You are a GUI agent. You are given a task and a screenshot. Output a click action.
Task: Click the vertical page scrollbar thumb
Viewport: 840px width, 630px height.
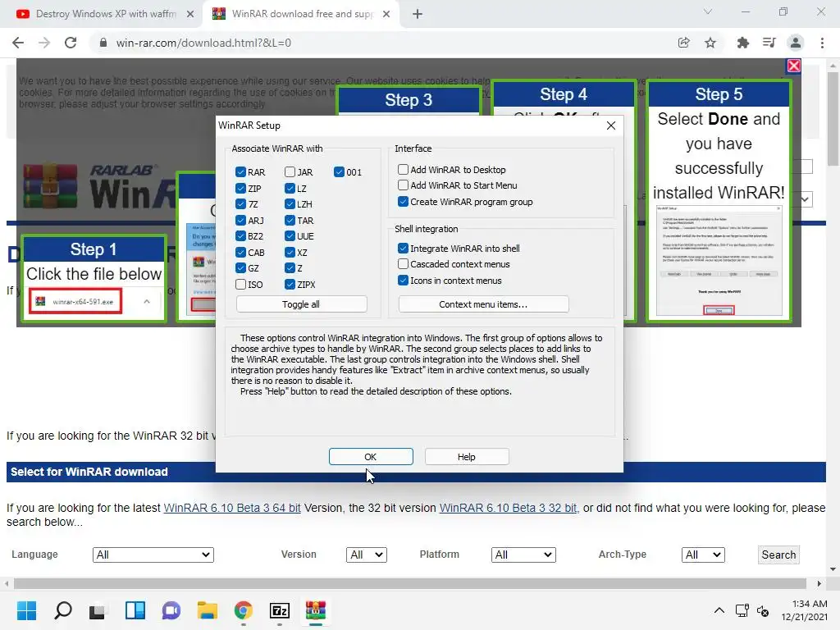(833, 119)
